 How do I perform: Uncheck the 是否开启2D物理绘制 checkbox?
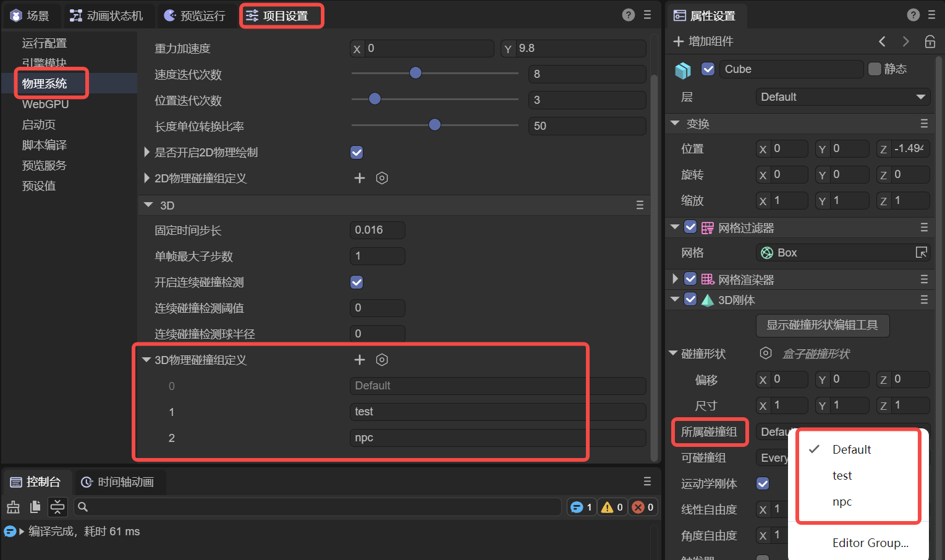357,153
